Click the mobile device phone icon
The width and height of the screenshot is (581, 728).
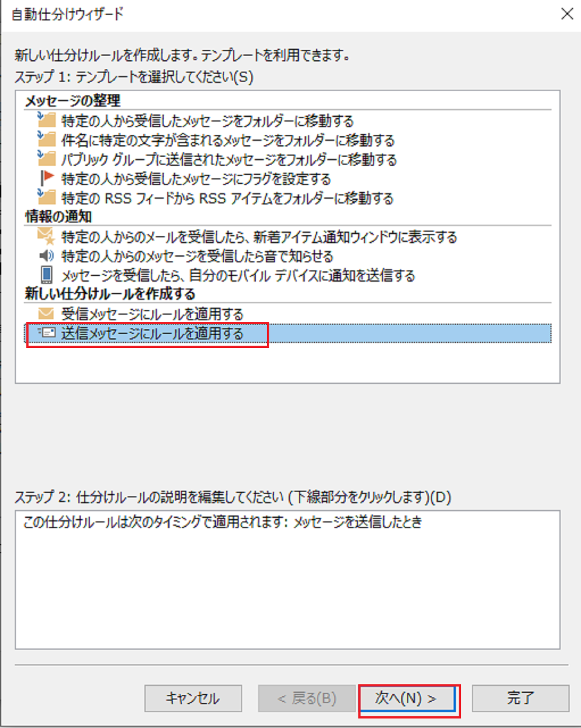(46, 275)
